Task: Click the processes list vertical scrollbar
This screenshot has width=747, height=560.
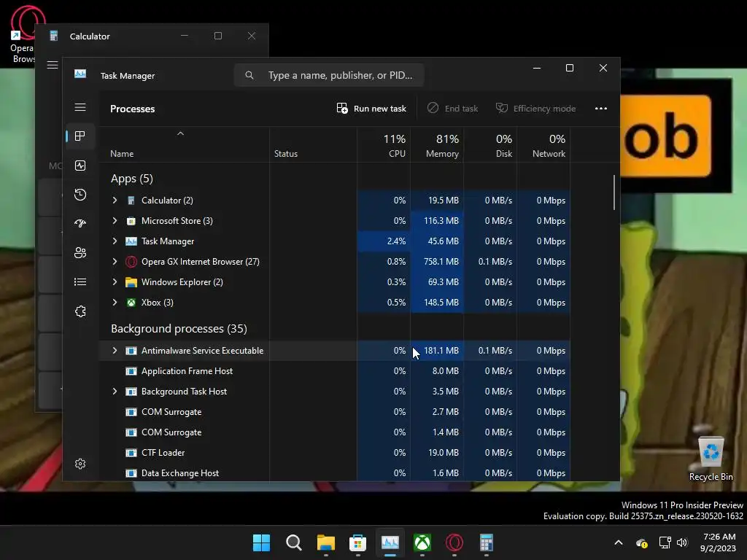Action: [614, 192]
